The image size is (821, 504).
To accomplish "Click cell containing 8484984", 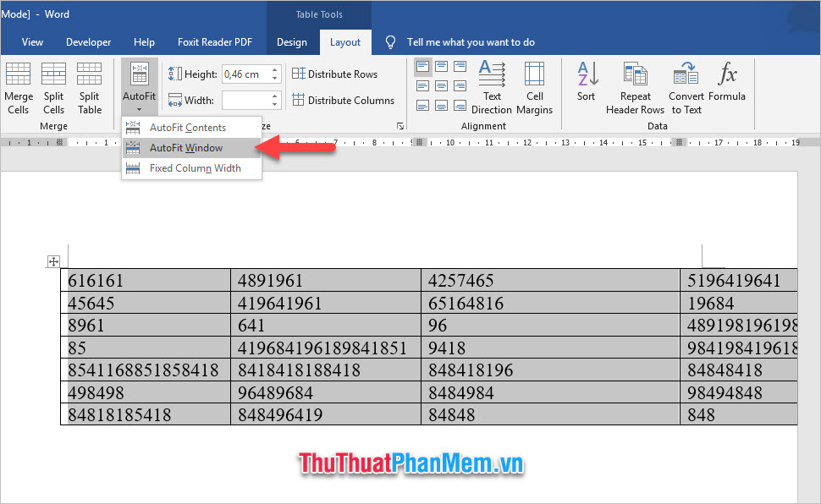I will click(x=550, y=392).
